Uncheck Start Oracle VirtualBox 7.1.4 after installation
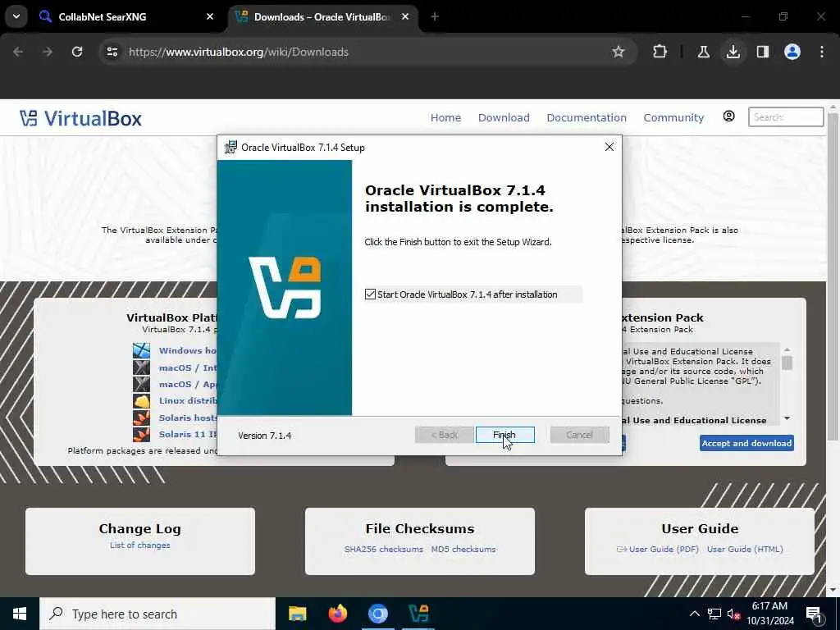Image resolution: width=840 pixels, height=630 pixels. pyautogui.click(x=370, y=294)
